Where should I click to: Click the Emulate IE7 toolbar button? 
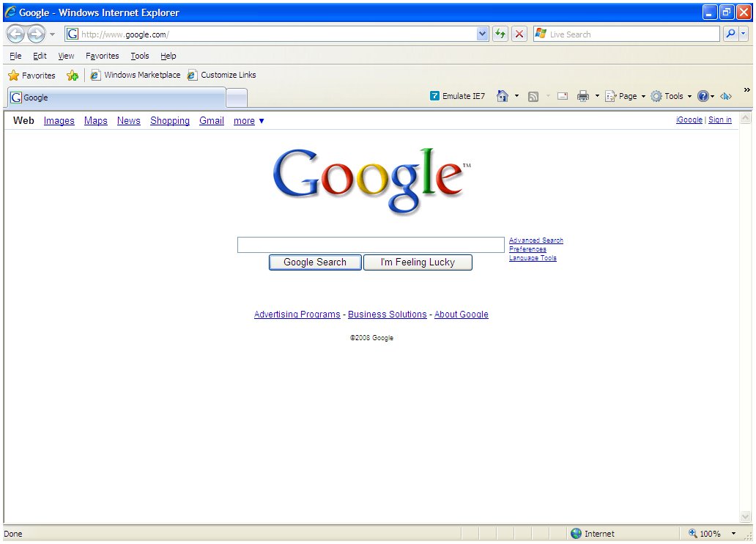(457, 96)
